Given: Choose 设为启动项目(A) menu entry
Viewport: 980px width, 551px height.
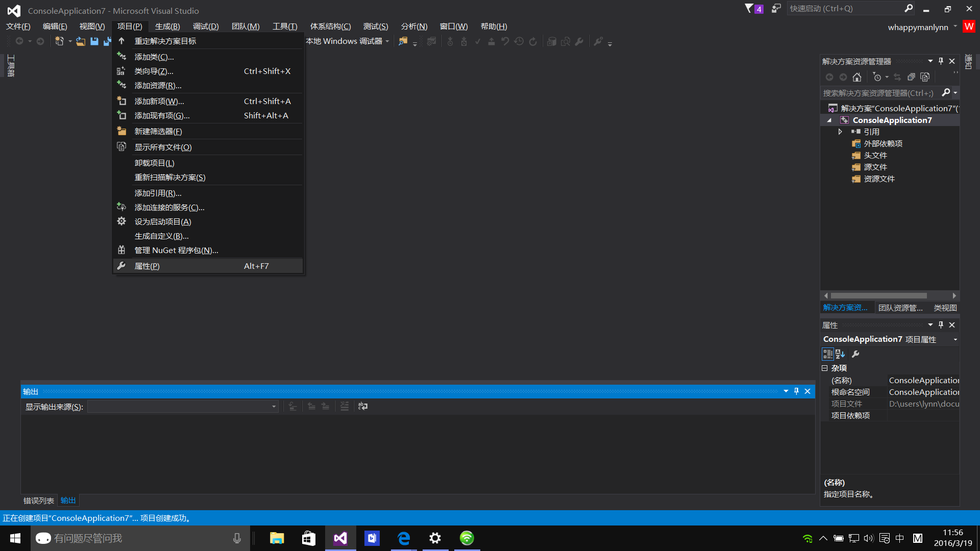Looking at the screenshot, I should coord(208,221).
